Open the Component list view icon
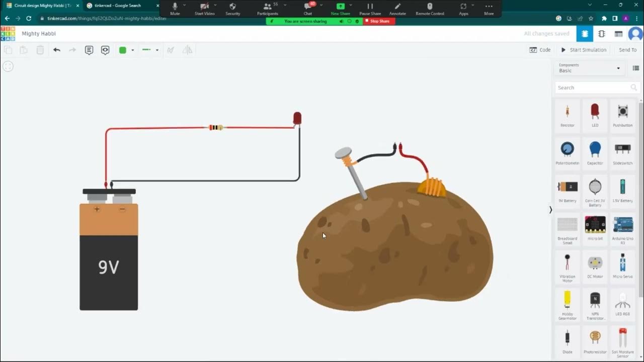644x362 pixels. [x=618, y=34]
